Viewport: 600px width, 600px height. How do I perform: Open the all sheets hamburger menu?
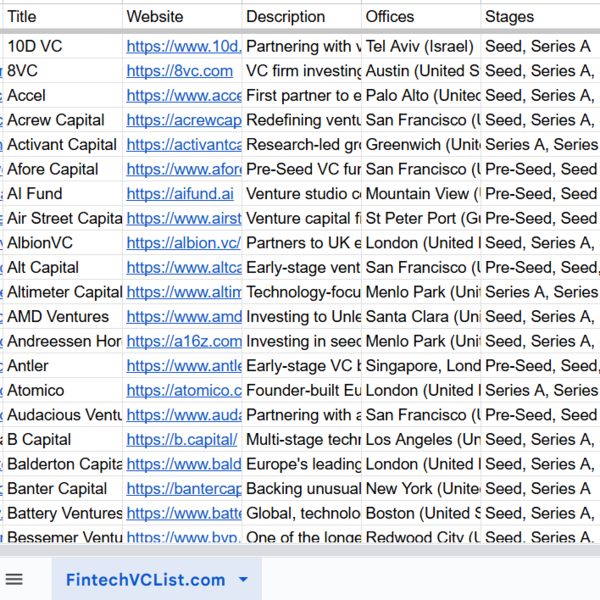pos(14,579)
